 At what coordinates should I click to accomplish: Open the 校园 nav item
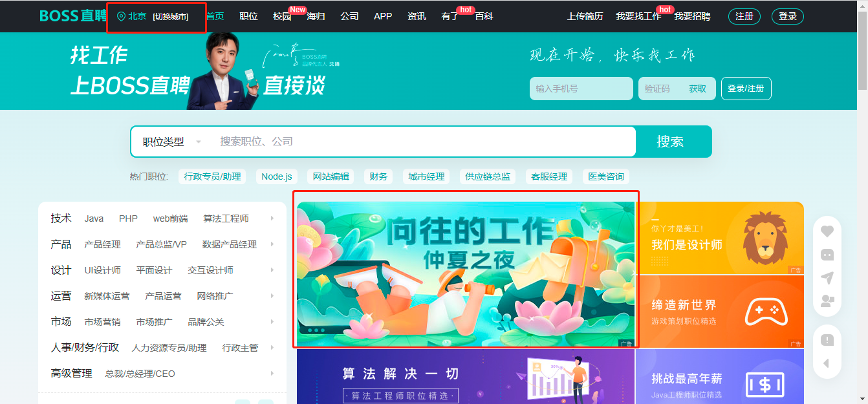click(x=282, y=16)
